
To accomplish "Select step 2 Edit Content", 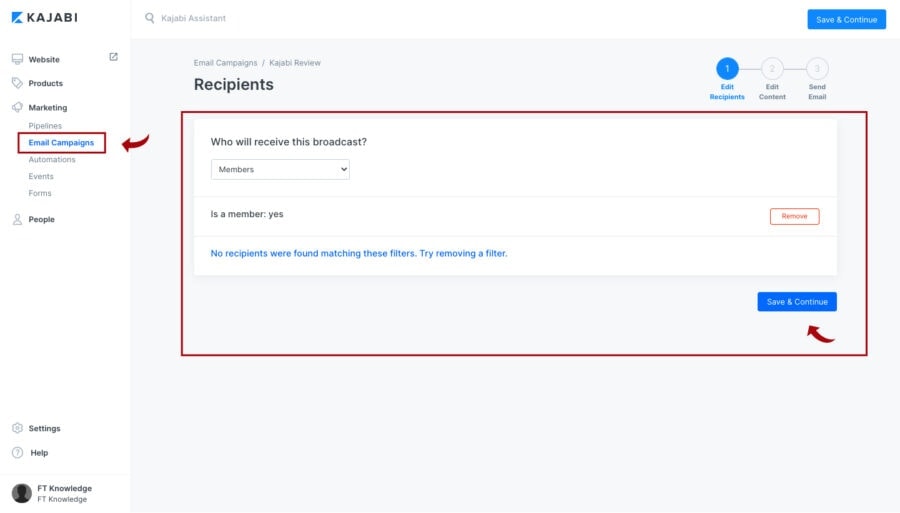I will [772, 79].
